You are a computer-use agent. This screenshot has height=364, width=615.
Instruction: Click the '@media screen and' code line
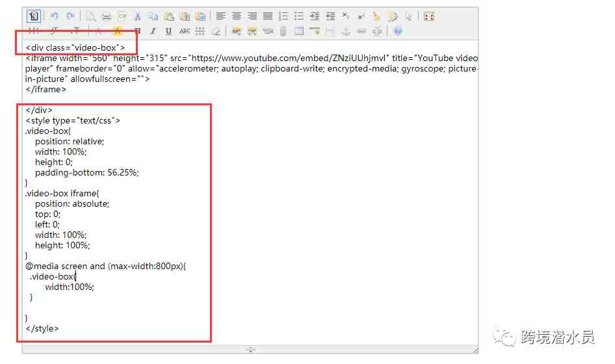[106, 266]
